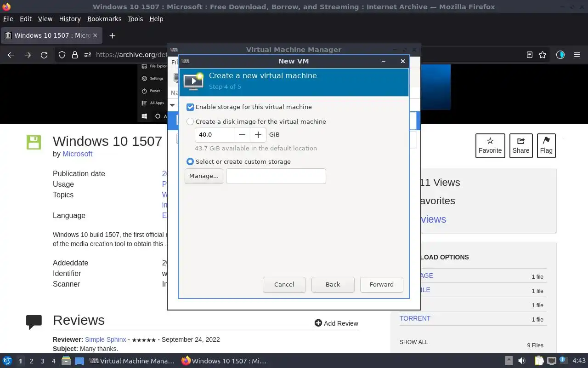Show site security padlock info
The width and height of the screenshot is (588, 368).
(75, 55)
